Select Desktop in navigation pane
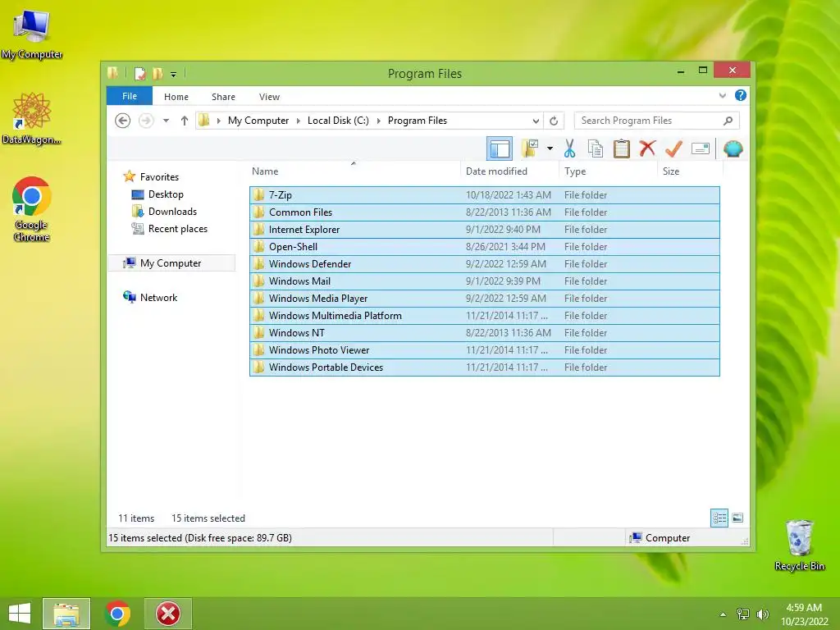Screen dimensions: 840x630 (166, 194)
